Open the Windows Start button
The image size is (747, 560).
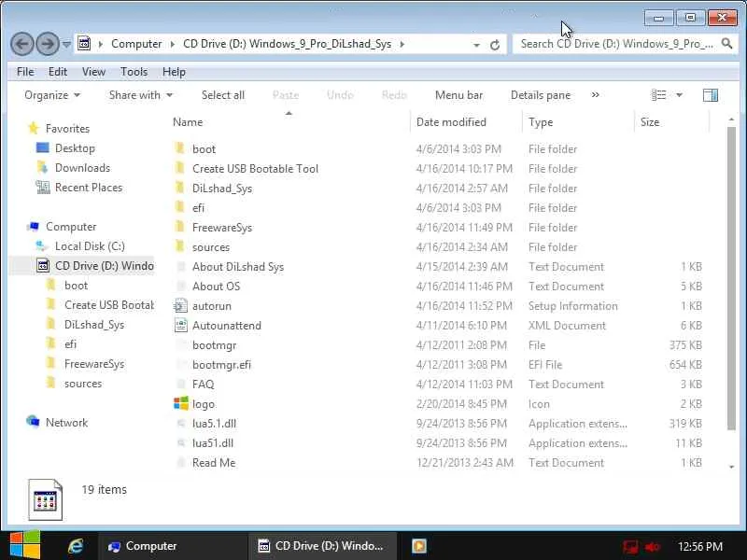coord(25,545)
